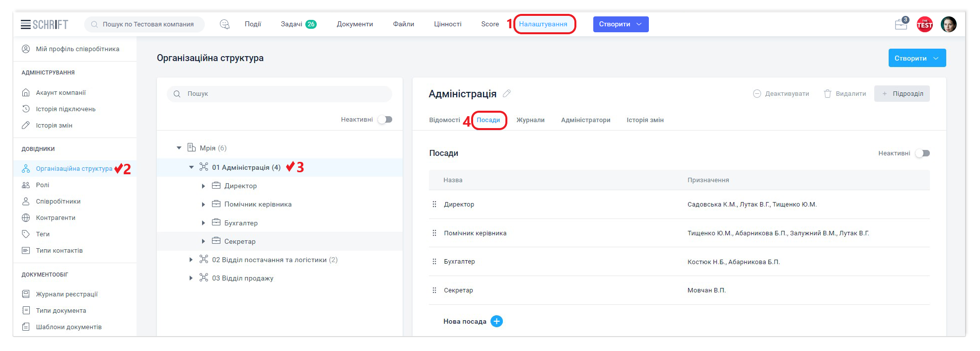This screenshot has height=351, width=980.
Task: Switch to the Журнали tab
Action: point(530,120)
